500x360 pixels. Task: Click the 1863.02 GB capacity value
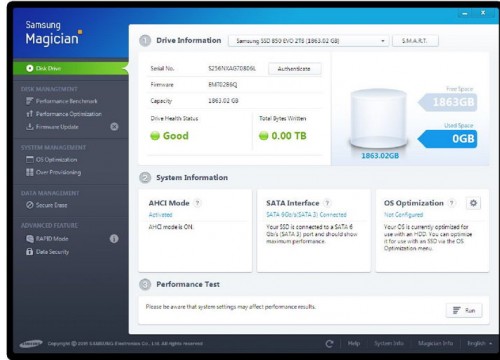click(223, 101)
